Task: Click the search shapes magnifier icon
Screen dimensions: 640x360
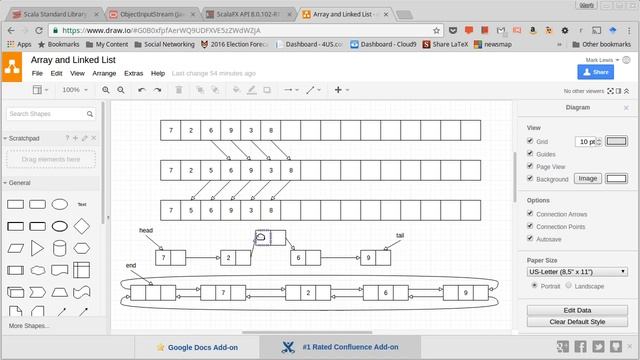Action: 90,114
